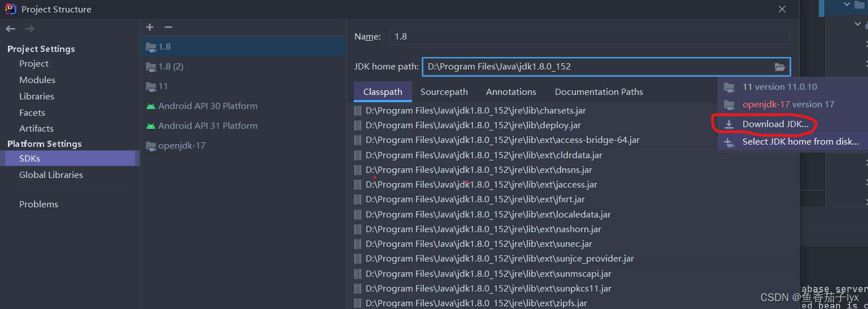
Task: Click folder icon beside 11 version 11.0.10
Action: 730,87
